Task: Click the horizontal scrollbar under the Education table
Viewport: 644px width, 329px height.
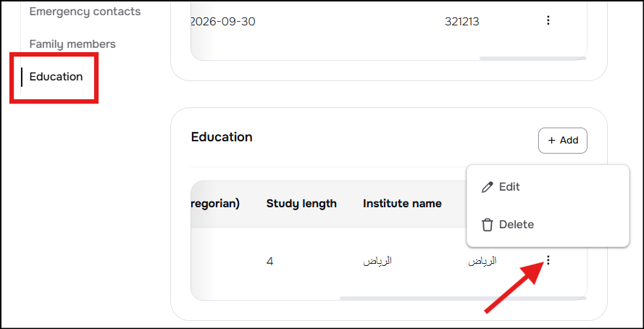Action: point(464,298)
